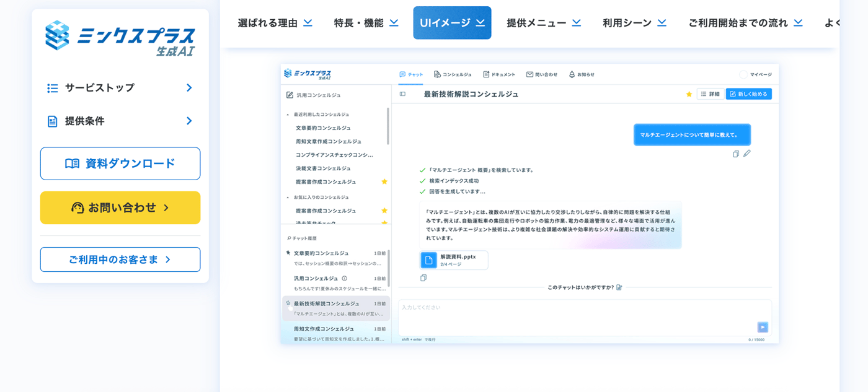Click the copy icon below the AI answer

pyautogui.click(x=423, y=278)
